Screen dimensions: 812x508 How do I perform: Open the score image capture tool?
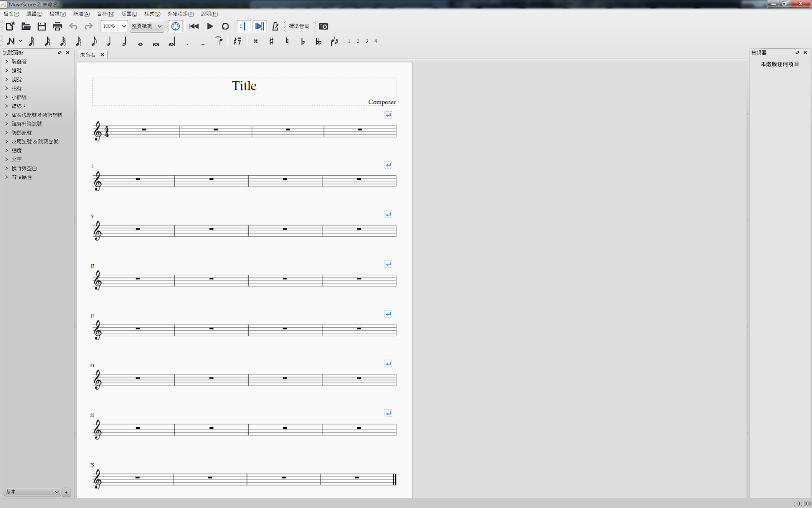click(323, 26)
